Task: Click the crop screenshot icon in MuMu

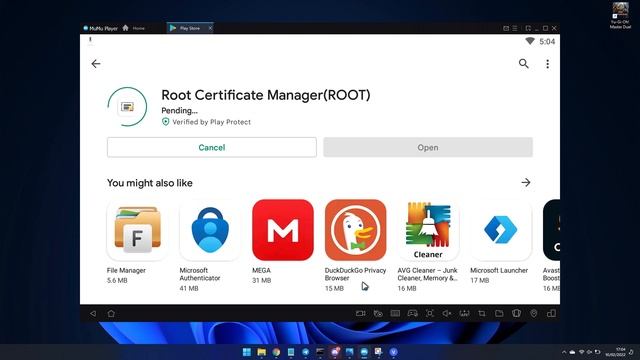Action: click(482, 313)
